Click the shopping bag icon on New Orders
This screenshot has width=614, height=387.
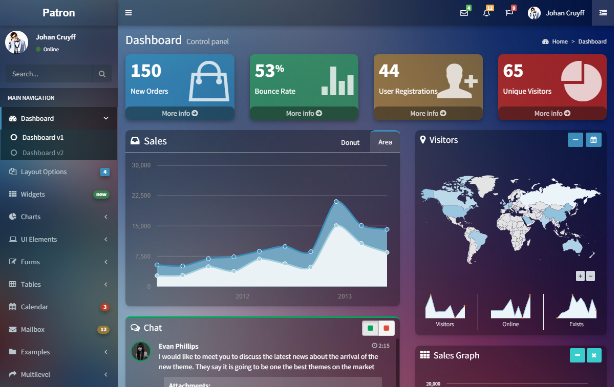pos(209,81)
